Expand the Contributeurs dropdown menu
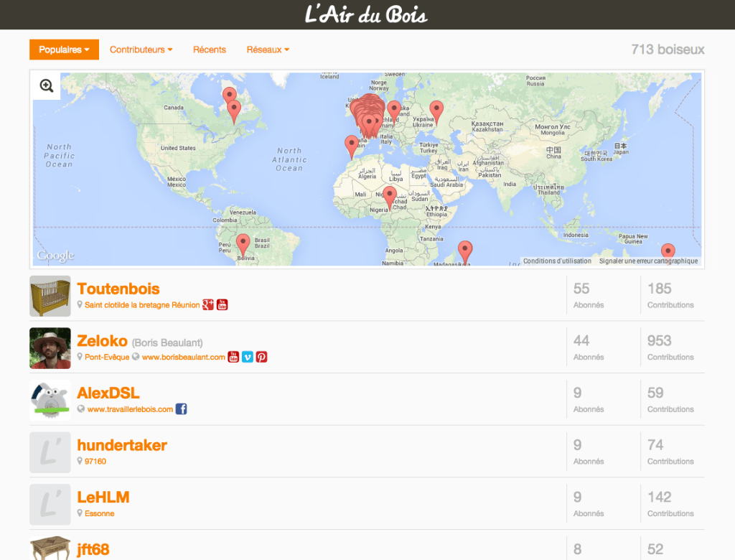 coord(141,50)
